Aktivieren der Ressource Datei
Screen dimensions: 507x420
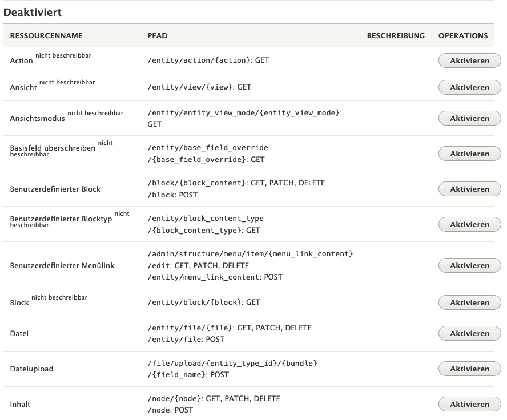point(469,333)
